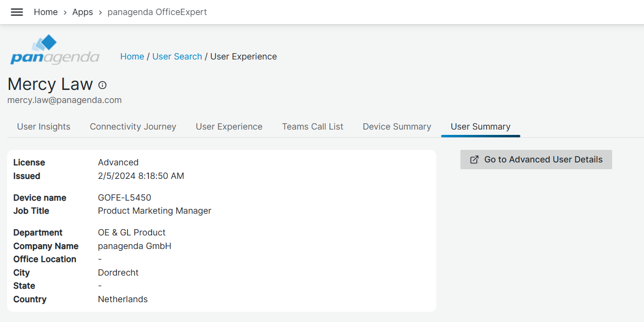
Task: Open the Teams Call List tab
Action: pyautogui.click(x=313, y=127)
